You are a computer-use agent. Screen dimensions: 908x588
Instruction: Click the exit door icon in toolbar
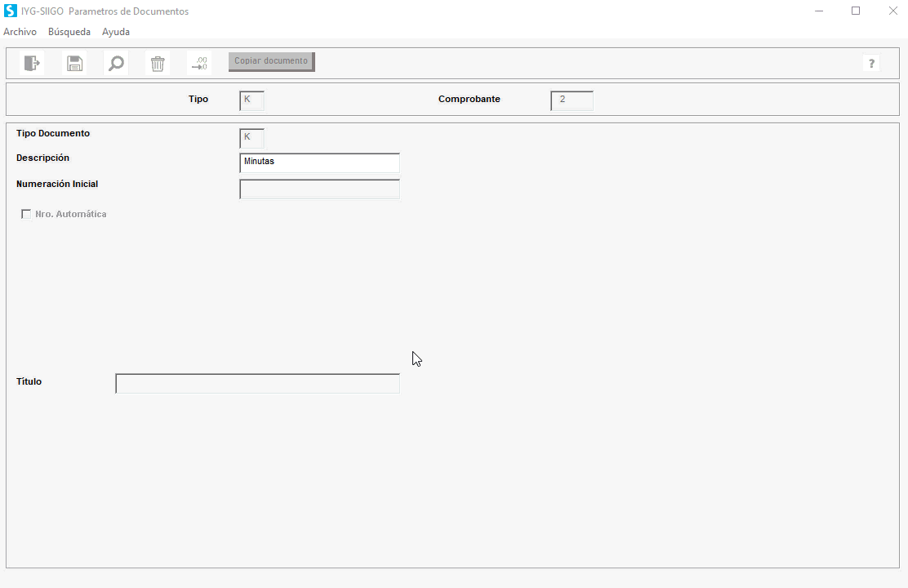32,63
